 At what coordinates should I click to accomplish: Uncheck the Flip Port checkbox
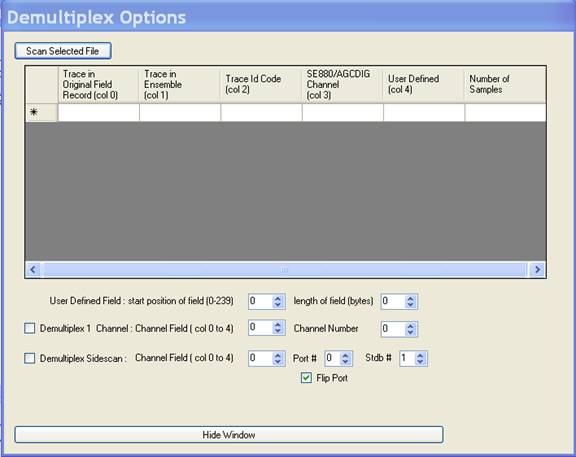pyautogui.click(x=306, y=378)
